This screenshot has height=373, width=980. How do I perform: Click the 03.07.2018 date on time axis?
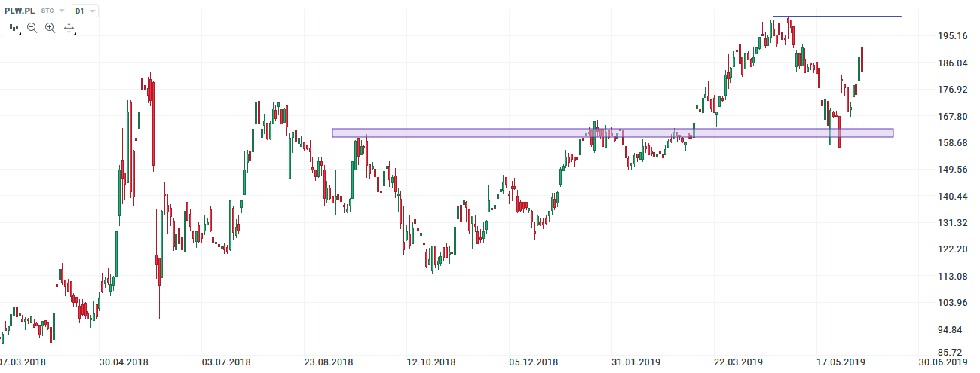pos(228,362)
